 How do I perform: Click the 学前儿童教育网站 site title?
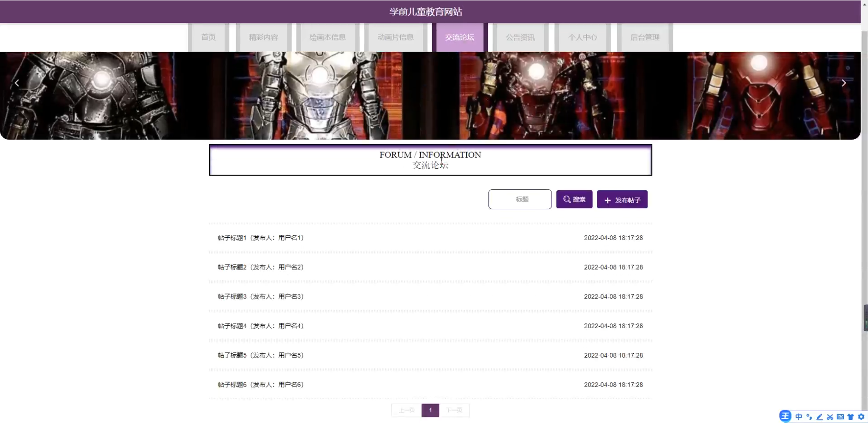(426, 12)
